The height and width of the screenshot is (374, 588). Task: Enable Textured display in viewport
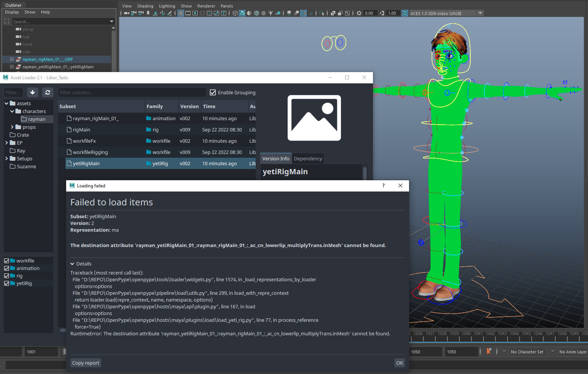[x=264, y=13]
